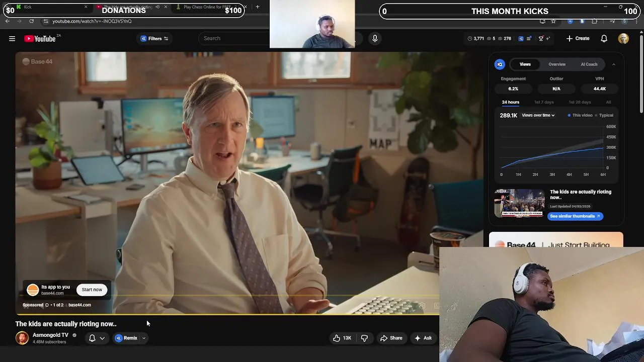Open the Views over time dropdown

(x=538, y=115)
